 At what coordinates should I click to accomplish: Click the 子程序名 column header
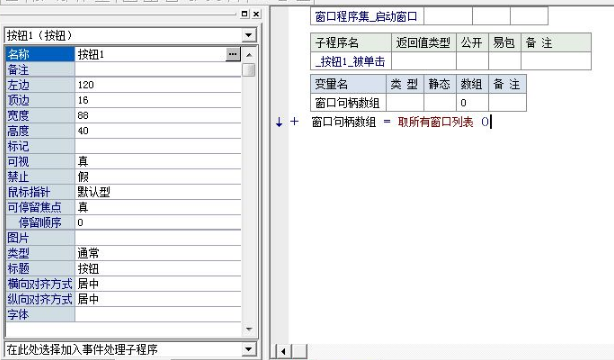pos(351,43)
